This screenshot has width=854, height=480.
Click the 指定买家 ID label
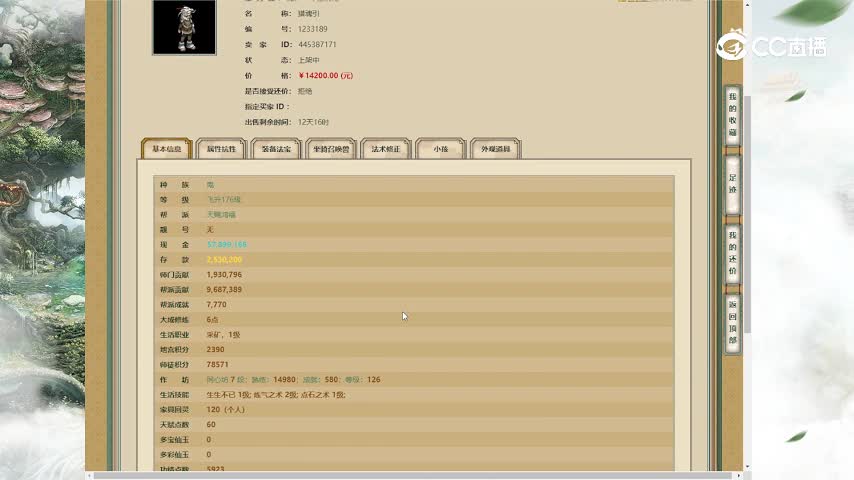pos(267,107)
